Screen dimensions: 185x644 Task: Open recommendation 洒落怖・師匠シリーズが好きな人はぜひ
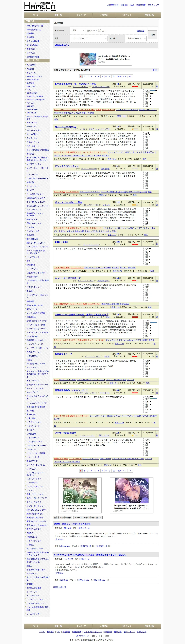click(x=72, y=524)
